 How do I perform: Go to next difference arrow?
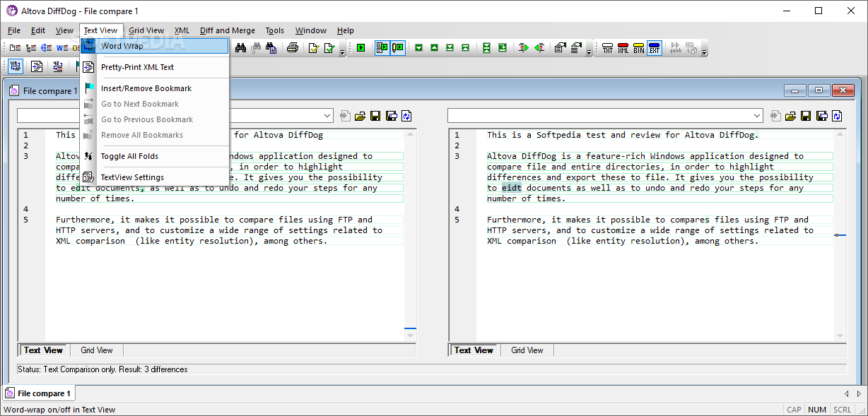(x=418, y=48)
